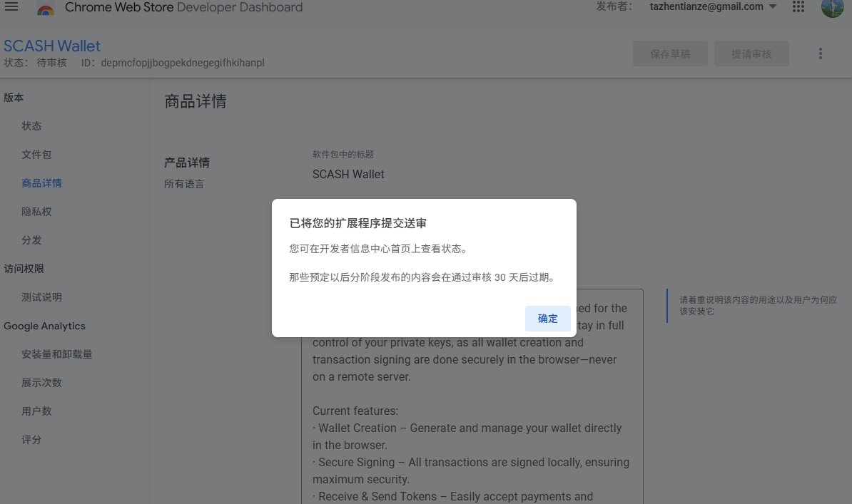Open 测试说明 in the sidebar
The height and width of the screenshot is (504, 852).
point(42,297)
